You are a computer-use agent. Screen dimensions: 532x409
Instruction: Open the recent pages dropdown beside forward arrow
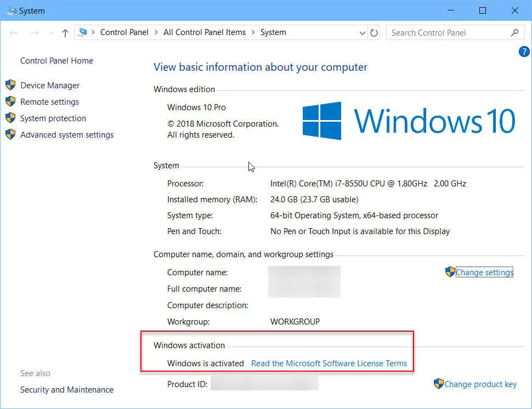click(51, 32)
